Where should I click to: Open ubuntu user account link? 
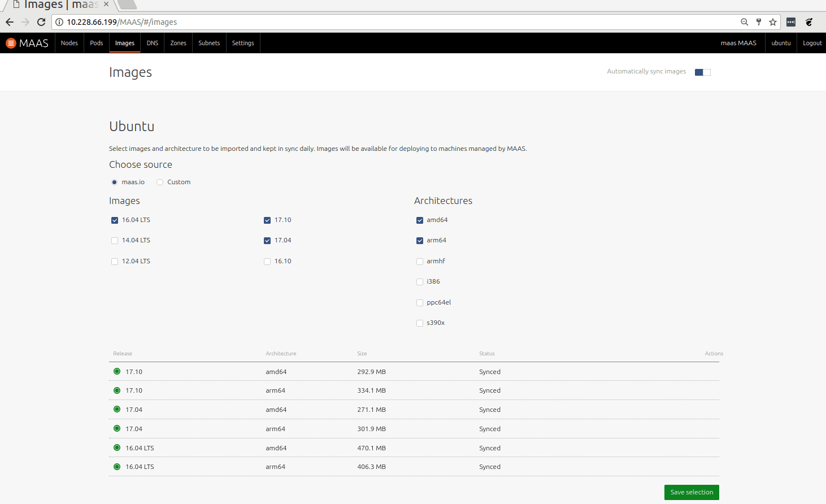point(781,43)
